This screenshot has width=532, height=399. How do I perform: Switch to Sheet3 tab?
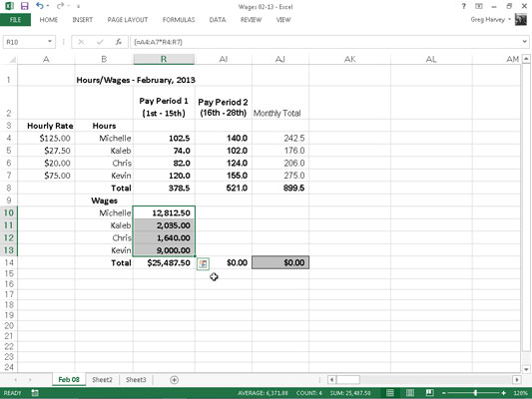pyautogui.click(x=136, y=380)
